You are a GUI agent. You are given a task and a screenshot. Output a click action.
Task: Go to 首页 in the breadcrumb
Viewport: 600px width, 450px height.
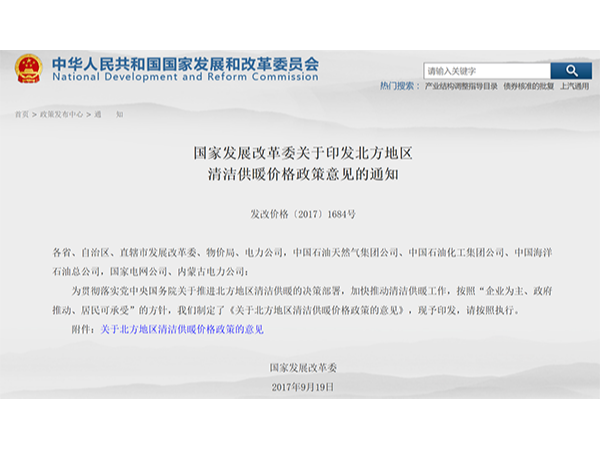pyautogui.click(x=21, y=114)
